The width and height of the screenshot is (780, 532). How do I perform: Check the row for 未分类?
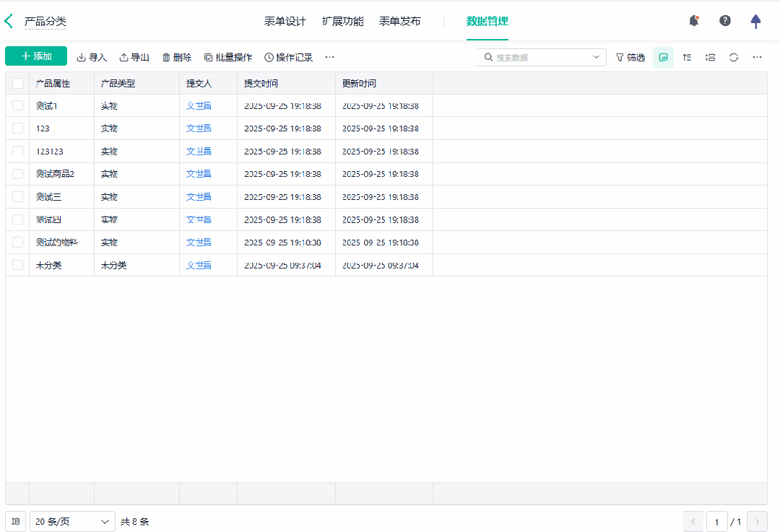[17, 265]
